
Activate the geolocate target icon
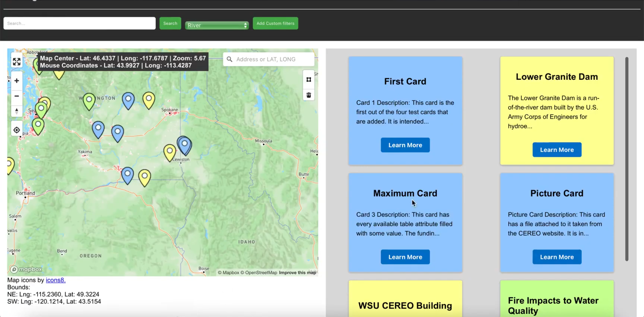pos(16,130)
